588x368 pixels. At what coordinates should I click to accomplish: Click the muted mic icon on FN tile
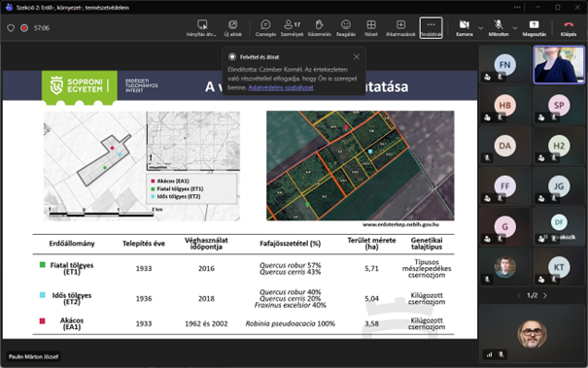pos(501,78)
